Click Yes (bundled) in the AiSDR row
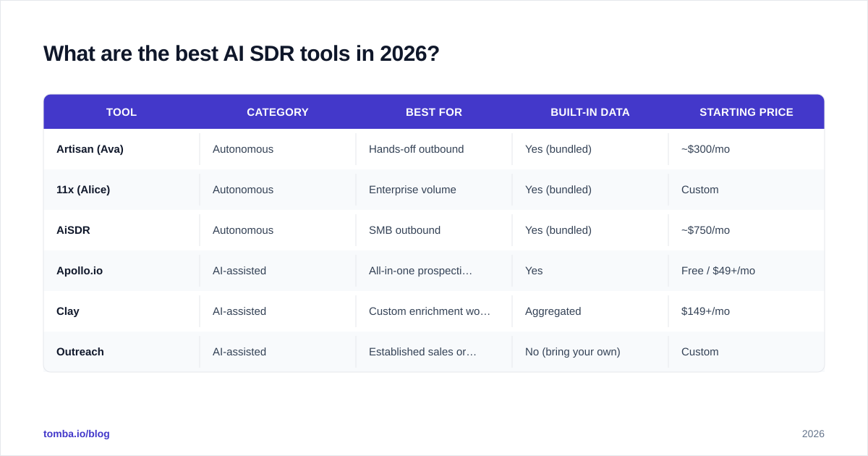 coord(558,230)
